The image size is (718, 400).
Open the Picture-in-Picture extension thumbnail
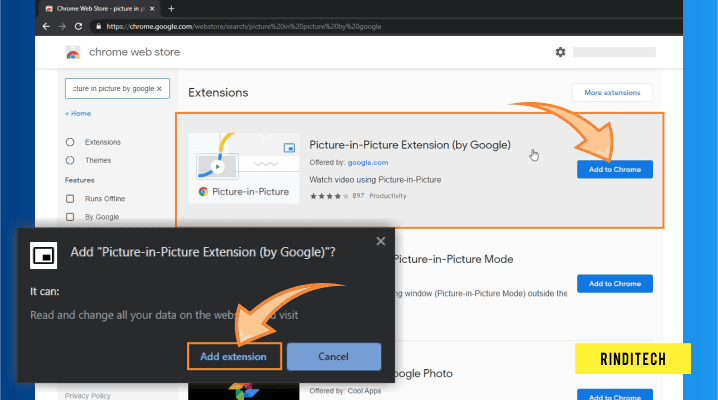[x=244, y=168]
